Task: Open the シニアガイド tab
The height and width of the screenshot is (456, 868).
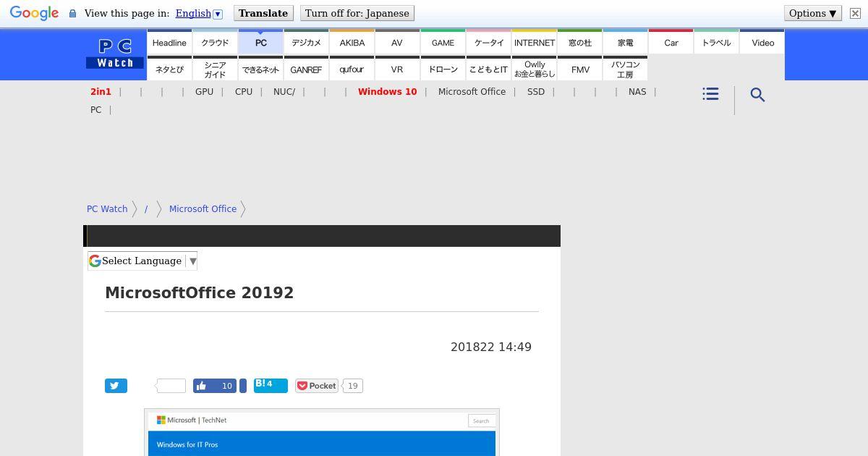Action: click(x=215, y=69)
